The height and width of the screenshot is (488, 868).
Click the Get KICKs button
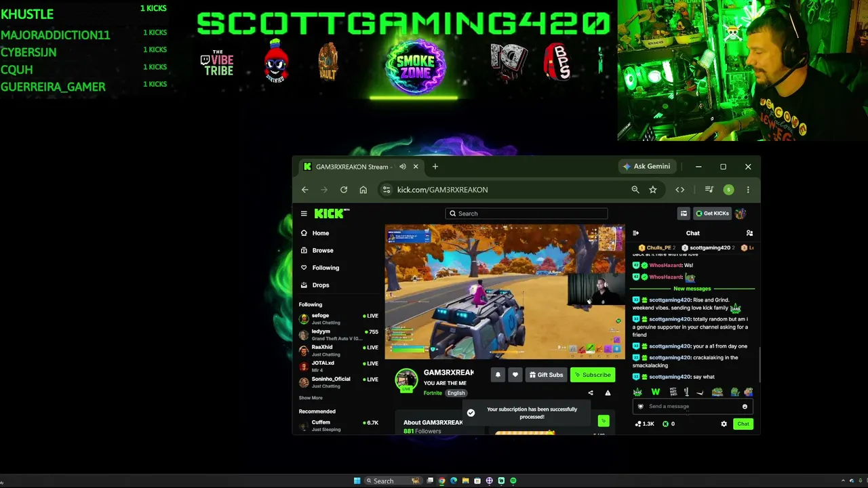pyautogui.click(x=712, y=213)
